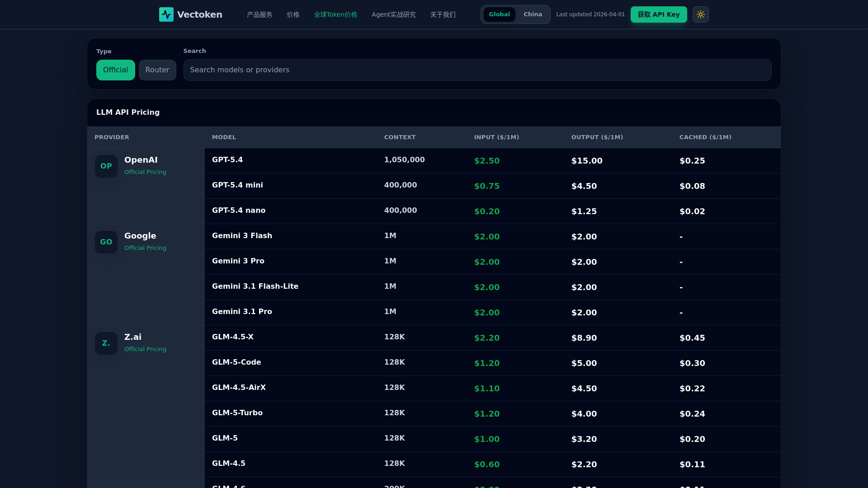Image resolution: width=868 pixels, height=488 pixels.
Task: Click the OUTPUT ($/1M) column header
Action: pyautogui.click(x=597, y=137)
